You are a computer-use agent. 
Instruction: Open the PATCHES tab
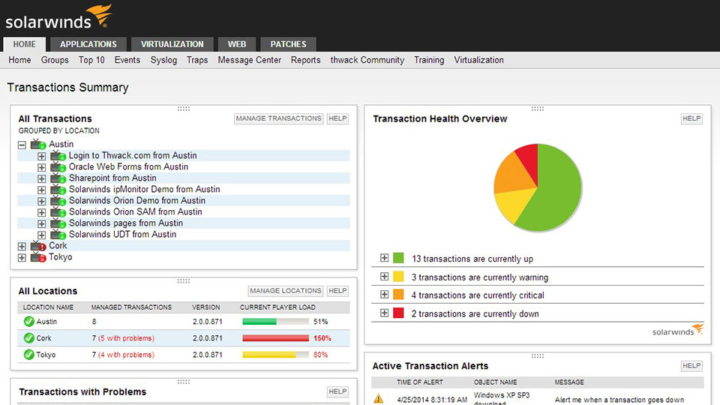(288, 44)
